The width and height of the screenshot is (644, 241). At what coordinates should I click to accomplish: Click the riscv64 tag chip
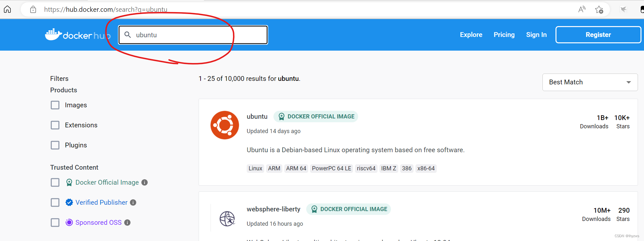tap(366, 168)
